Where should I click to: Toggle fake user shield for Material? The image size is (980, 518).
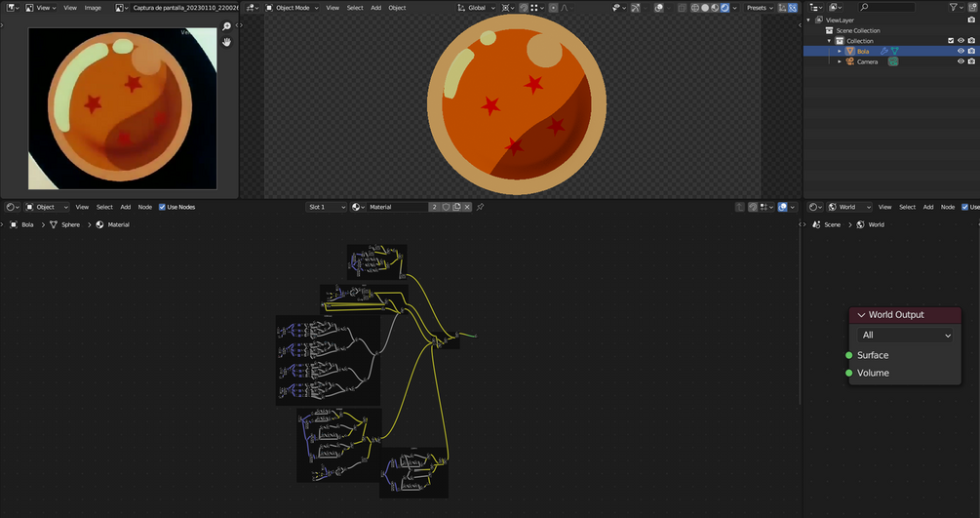(446, 207)
